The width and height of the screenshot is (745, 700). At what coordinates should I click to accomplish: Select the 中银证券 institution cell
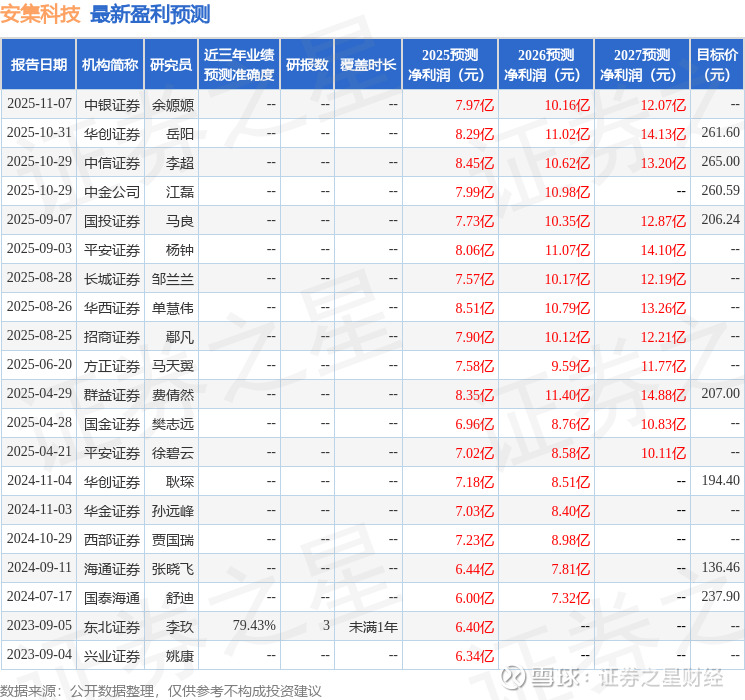pos(112,105)
